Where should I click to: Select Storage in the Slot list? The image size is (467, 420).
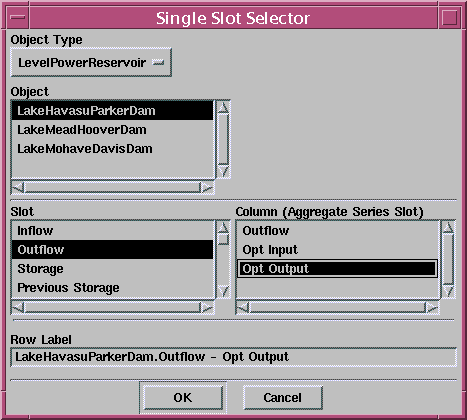[x=112, y=269]
